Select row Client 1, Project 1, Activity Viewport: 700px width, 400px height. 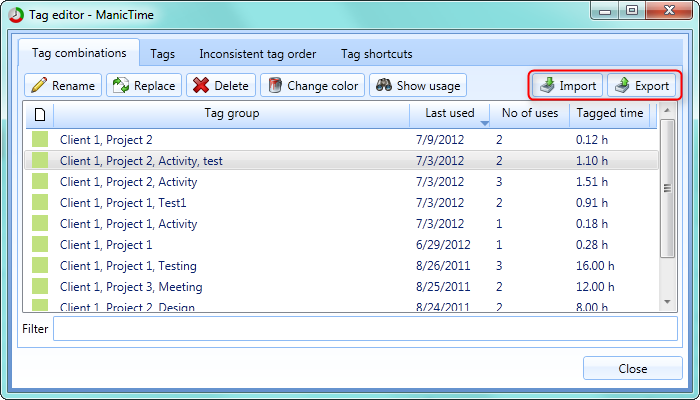(x=342, y=224)
